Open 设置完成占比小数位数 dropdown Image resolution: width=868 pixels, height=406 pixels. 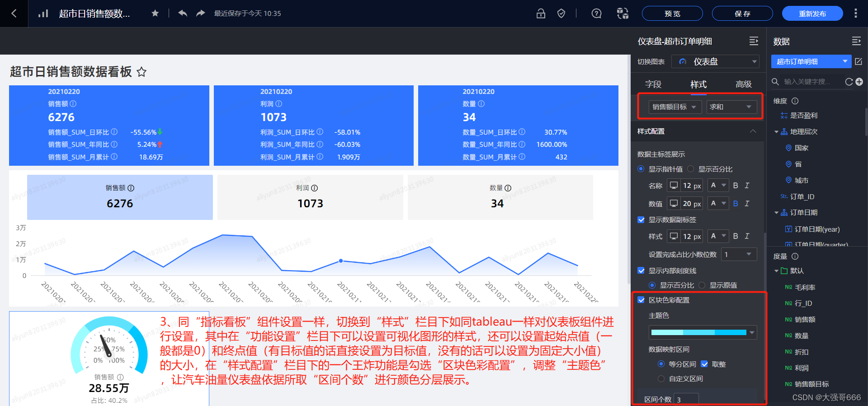(x=739, y=254)
